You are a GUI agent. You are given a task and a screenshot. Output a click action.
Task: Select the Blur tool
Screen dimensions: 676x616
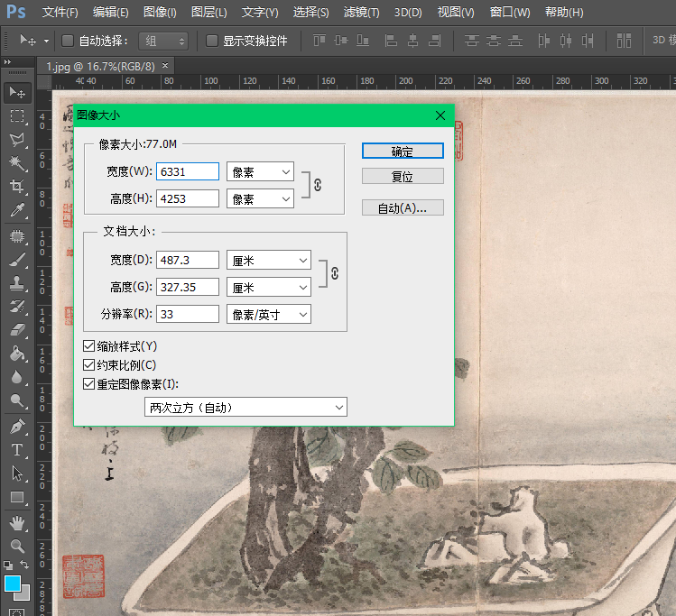coord(17,377)
